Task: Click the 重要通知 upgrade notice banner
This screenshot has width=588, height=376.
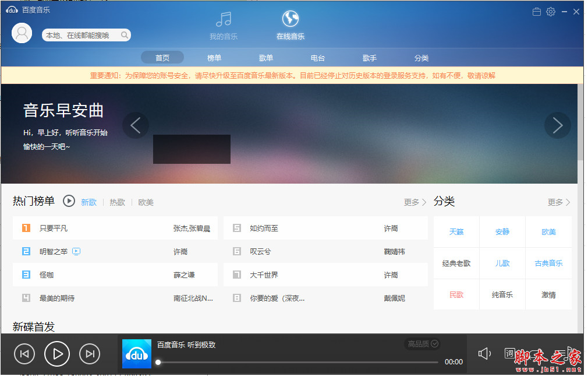Action: 292,76
